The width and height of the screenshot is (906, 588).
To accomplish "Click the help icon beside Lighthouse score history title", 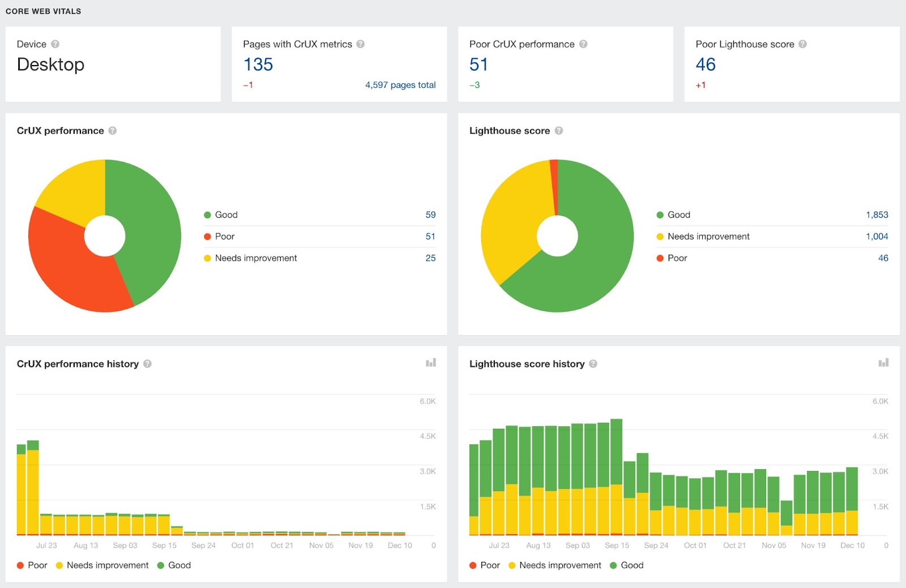I will 594,364.
